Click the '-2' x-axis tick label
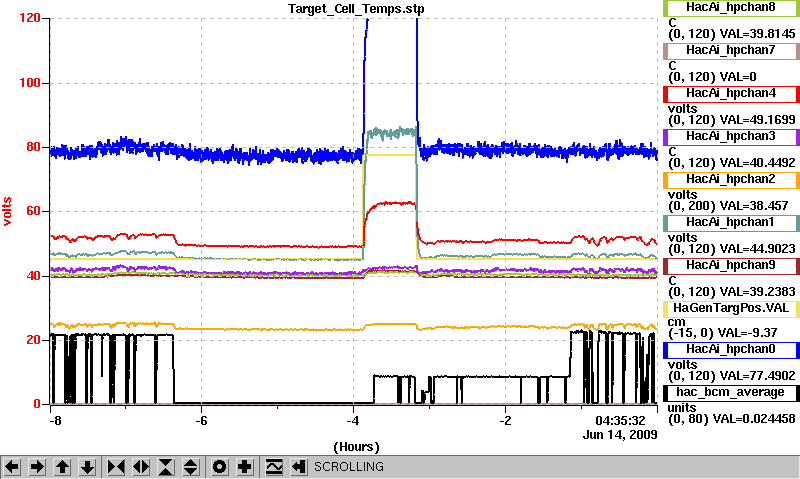 505,421
